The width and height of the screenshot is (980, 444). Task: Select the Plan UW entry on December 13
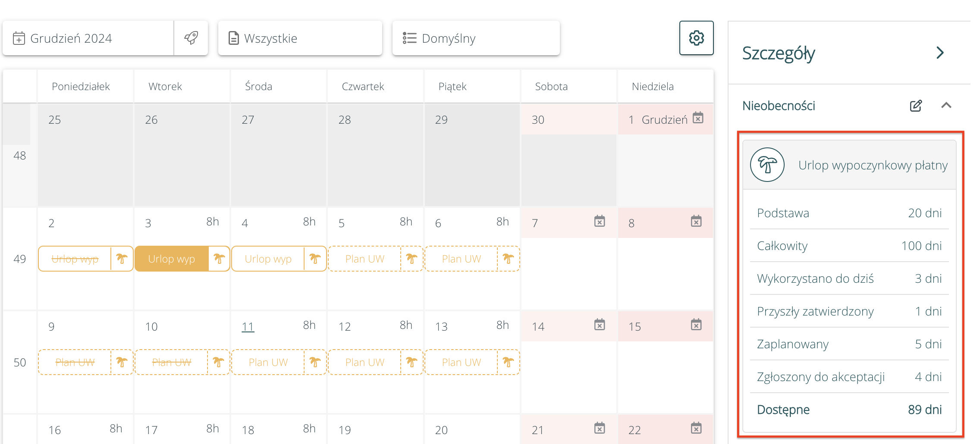click(461, 362)
